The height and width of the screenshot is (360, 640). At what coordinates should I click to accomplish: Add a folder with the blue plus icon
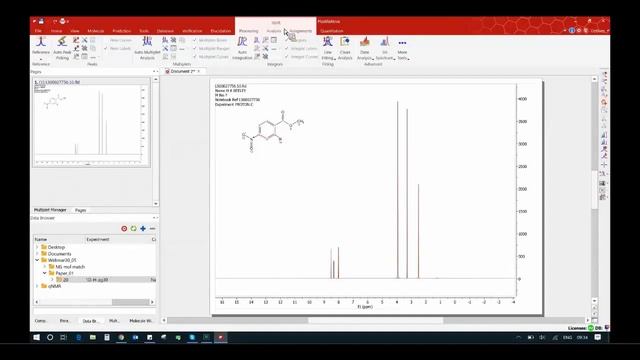(143, 229)
